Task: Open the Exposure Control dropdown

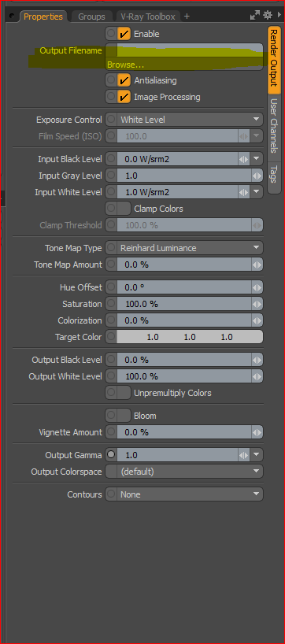Action: click(x=190, y=120)
